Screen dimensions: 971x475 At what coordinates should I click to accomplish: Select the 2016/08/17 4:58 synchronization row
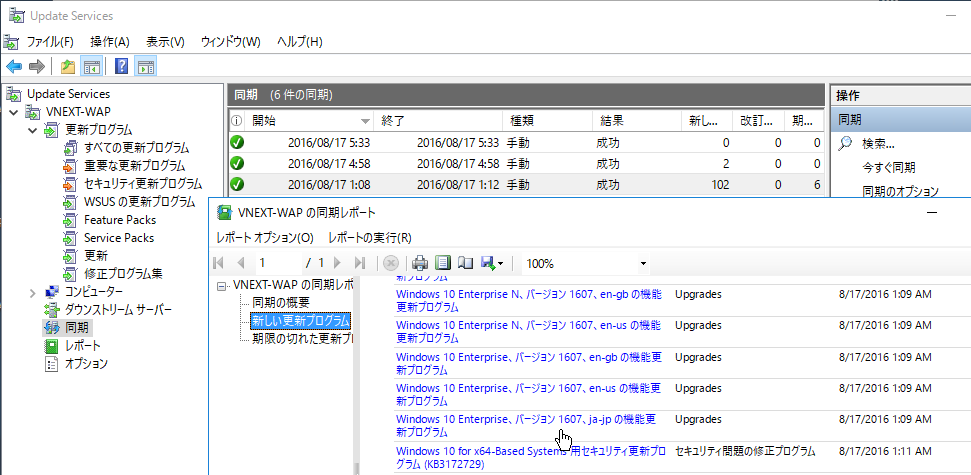pyautogui.click(x=526, y=163)
